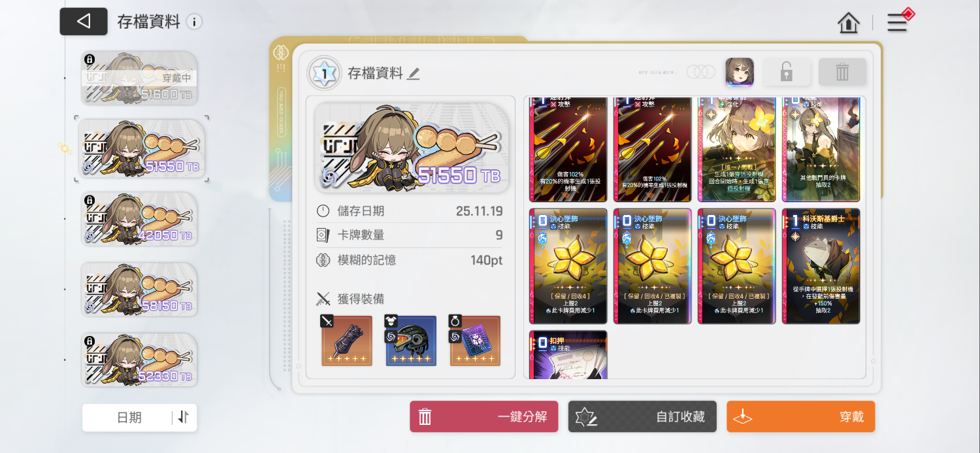Screen dimensions: 980x453
Task: Delete save via trash can icon
Action: click(842, 72)
